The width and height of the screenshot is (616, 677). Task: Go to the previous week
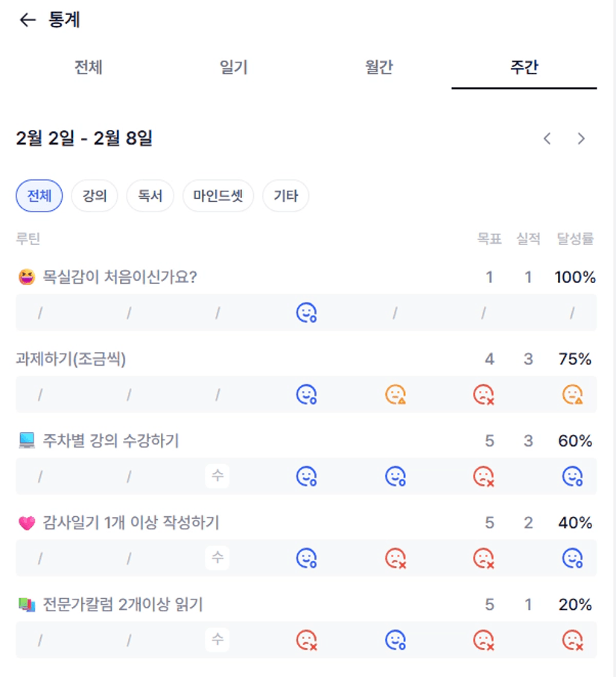(x=547, y=139)
